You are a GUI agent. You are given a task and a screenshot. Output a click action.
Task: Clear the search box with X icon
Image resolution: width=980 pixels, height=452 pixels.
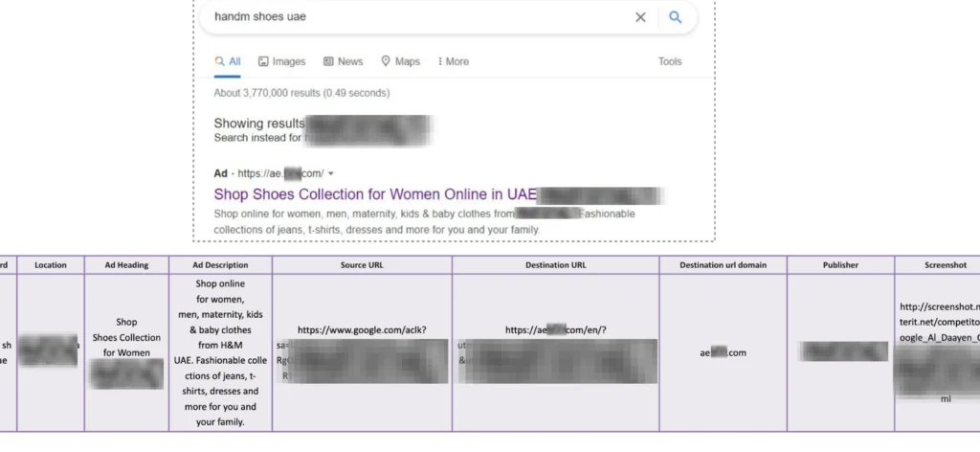tap(640, 17)
